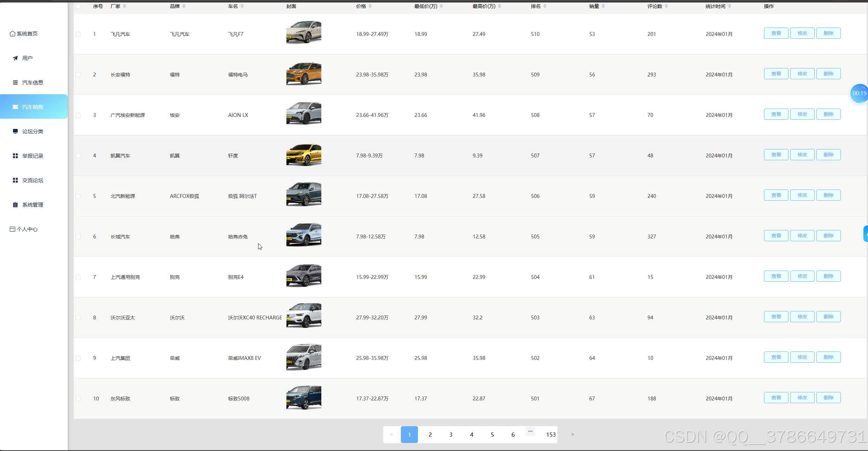Image resolution: width=868 pixels, height=451 pixels.
Task: Sort by 销量 column
Action: coord(603,6)
